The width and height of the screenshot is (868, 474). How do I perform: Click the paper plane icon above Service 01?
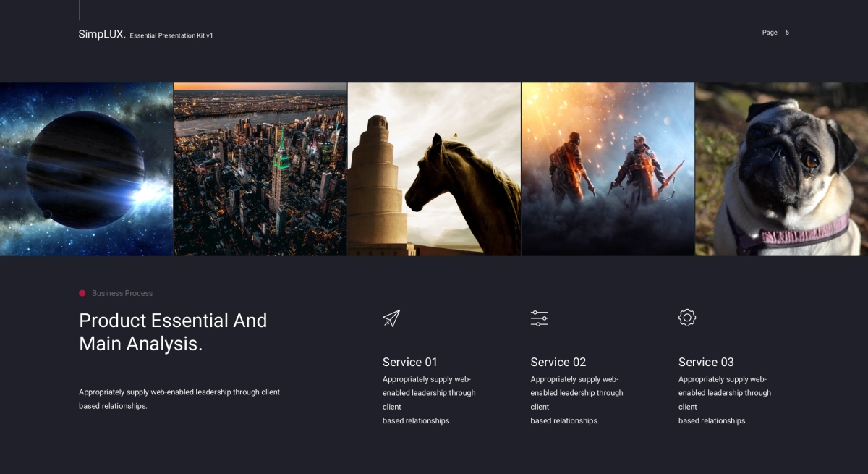[x=391, y=318]
